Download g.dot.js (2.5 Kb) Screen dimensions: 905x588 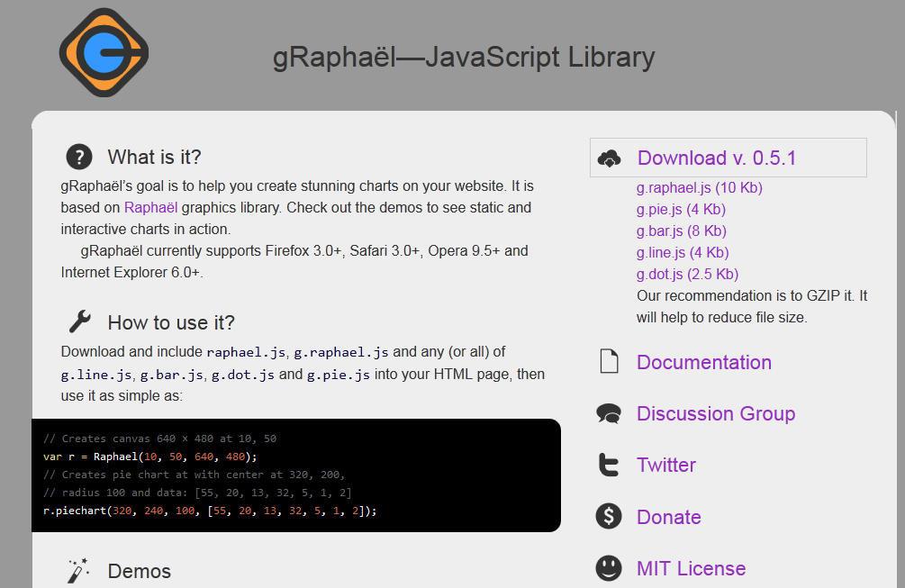point(687,275)
